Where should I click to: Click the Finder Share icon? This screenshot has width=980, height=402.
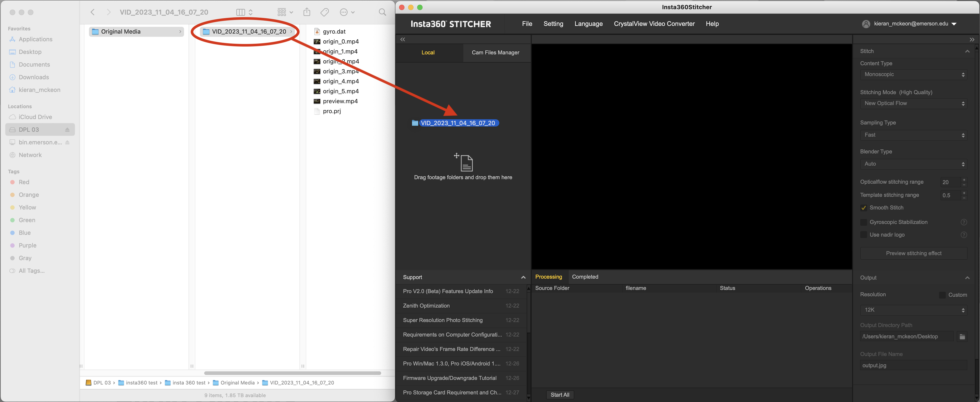[x=307, y=12]
